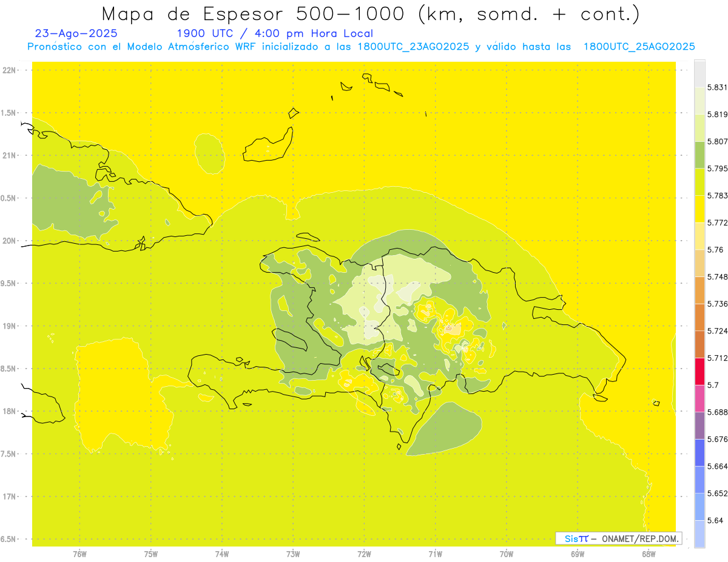Click the light blue swatch below 5.64
The height and width of the screenshot is (562, 728).
click(699, 534)
